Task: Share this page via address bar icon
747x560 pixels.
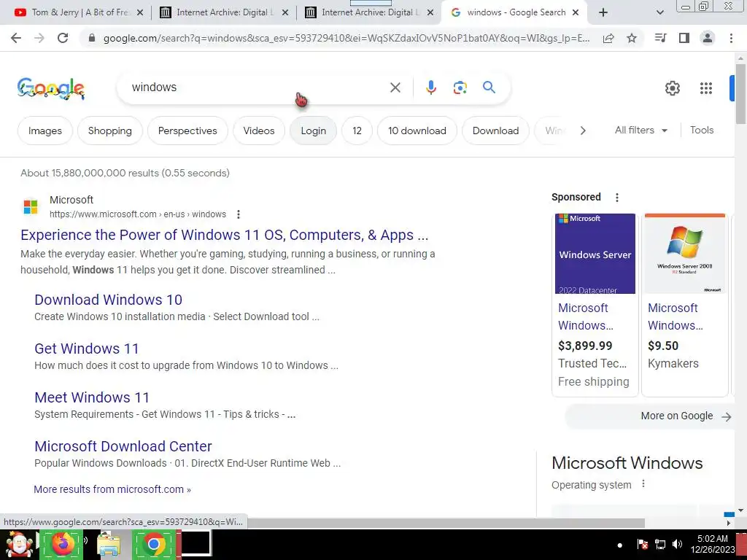Action: [608, 38]
